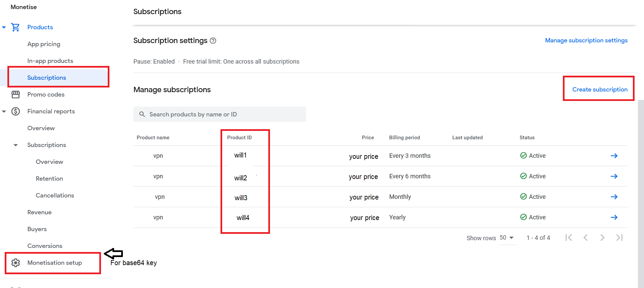
Task: Open will4 subscription via arrow icon
Action: [614, 217]
